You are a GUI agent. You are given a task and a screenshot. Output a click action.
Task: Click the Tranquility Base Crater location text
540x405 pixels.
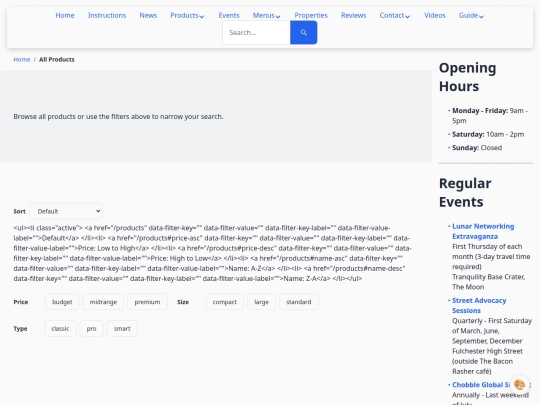[488, 282]
